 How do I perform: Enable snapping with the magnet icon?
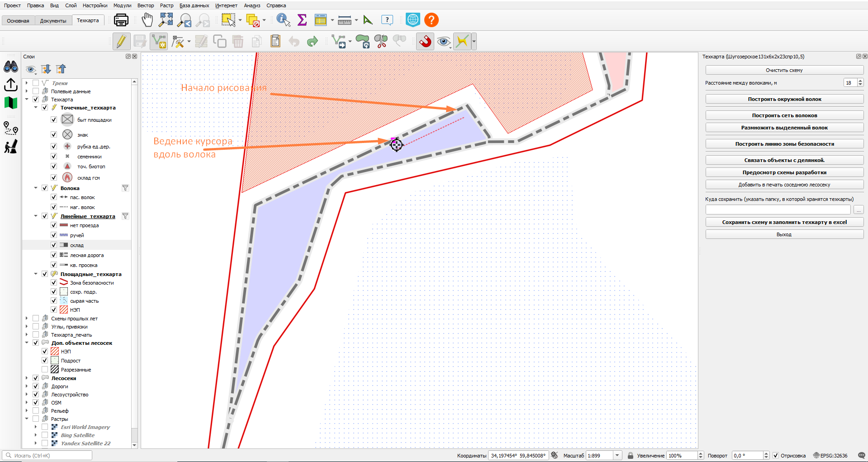[x=425, y=42]
